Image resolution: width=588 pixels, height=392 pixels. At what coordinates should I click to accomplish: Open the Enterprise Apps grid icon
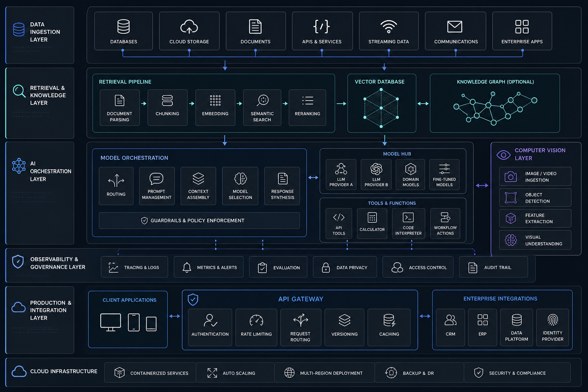(x=522, y=27)
